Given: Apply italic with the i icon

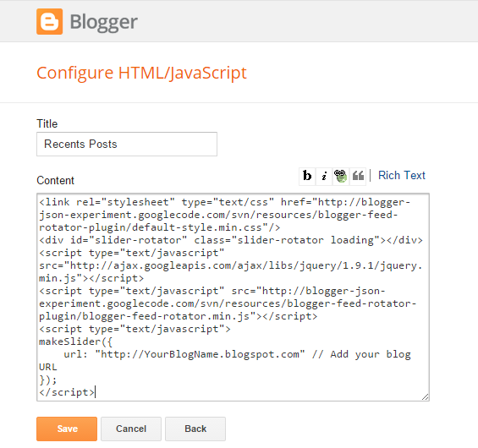Looking at the screenshot, I should [x=324, y=176].
